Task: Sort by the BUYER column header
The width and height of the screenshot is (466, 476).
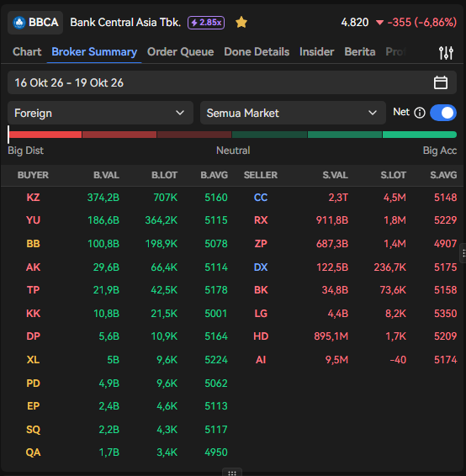Action: (33, 175)
